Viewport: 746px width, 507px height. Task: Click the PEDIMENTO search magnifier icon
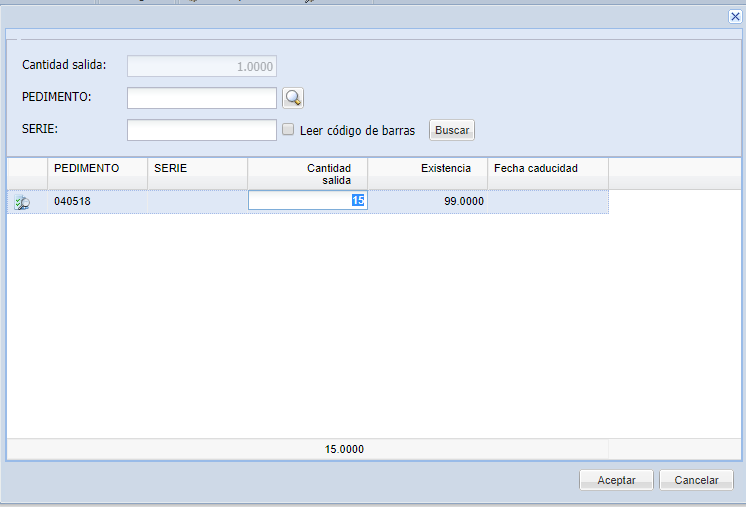tap(292, 97)
